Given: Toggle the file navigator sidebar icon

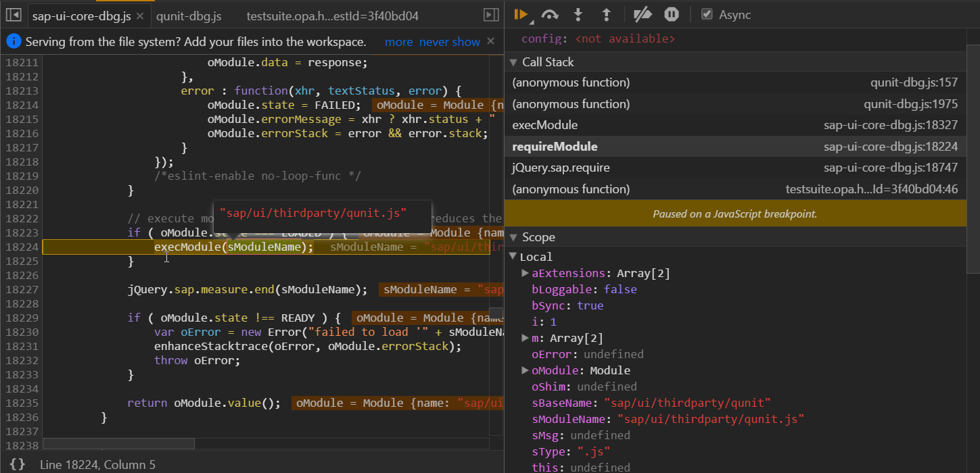Looking at the screenshot, I should (x=14, y=15).
